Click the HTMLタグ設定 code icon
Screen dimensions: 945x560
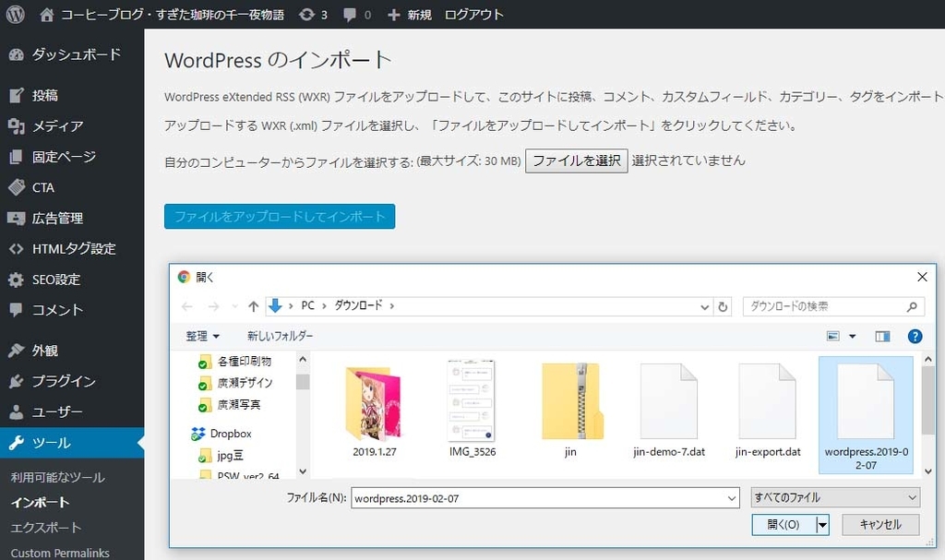[17, 249]
